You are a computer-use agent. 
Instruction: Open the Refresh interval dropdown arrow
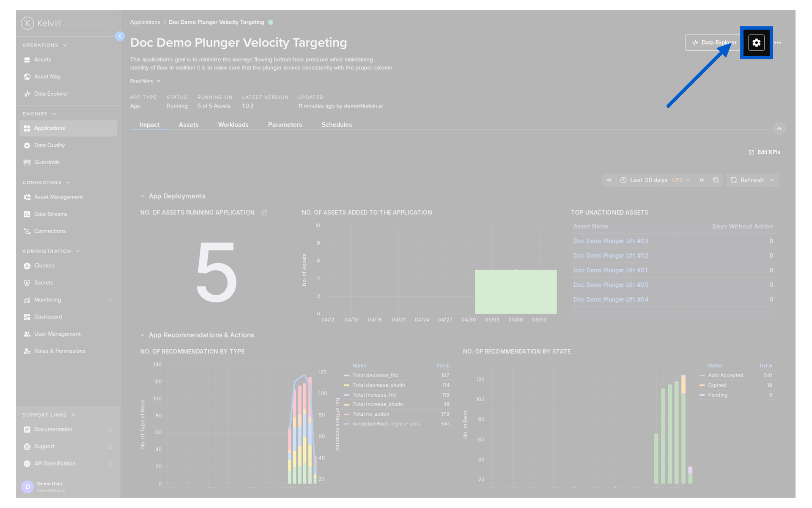[772, 180]
